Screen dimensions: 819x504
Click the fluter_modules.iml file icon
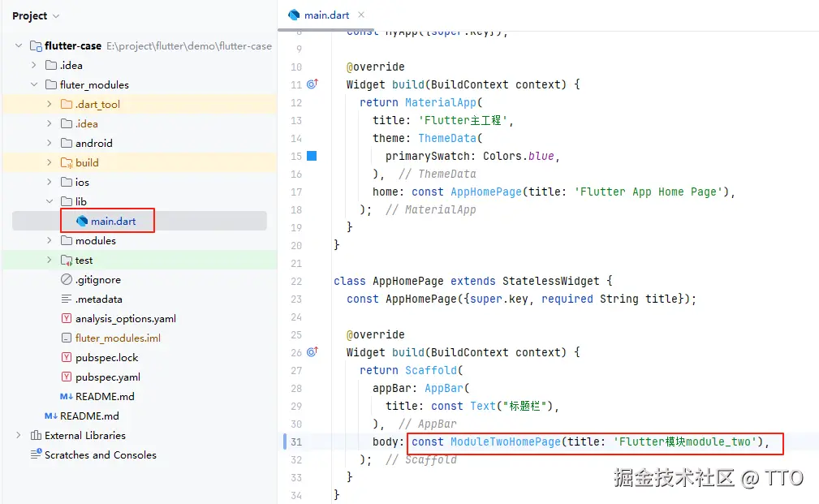(67, 338)
